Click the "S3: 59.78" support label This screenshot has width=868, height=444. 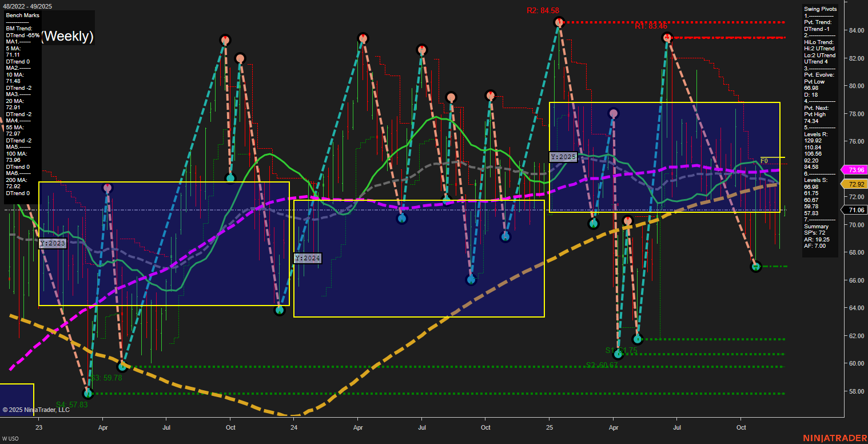106,378
